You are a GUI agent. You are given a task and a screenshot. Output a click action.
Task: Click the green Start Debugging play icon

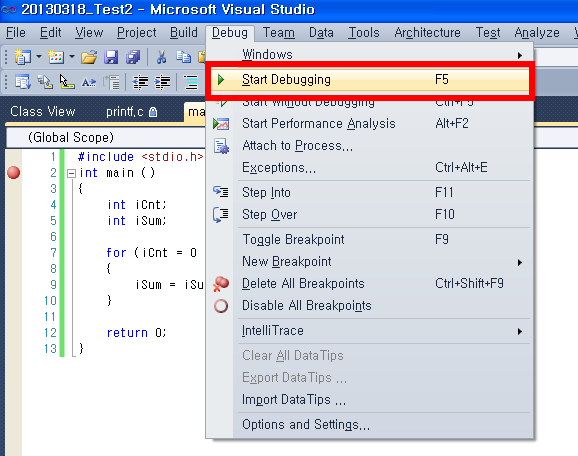point(221,80)
